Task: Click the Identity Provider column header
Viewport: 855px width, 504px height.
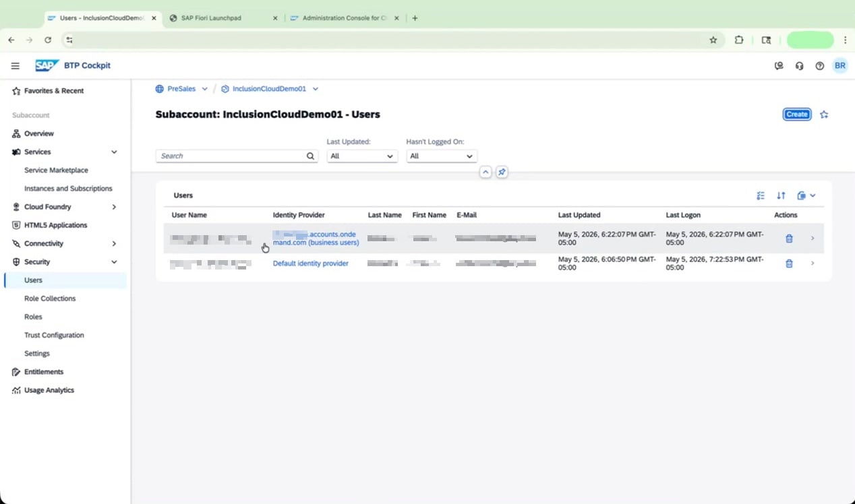Action: point(299,215)
